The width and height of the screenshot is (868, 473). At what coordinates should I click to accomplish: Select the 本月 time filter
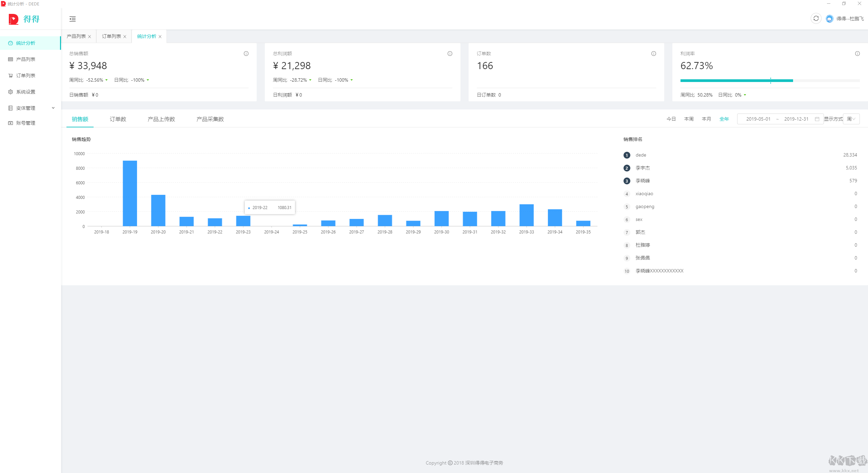(706, 119)
